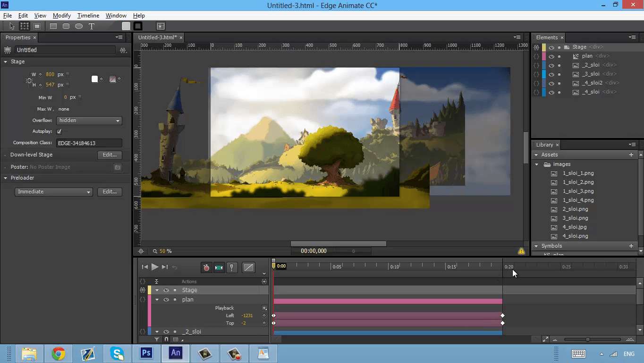Play the timeline animation
644x363 pixels.
pyautogui.click(x=154, y=267)
